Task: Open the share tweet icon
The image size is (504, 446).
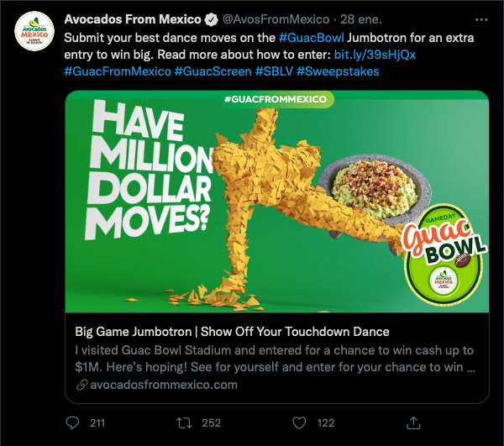Action: [412, 422]
